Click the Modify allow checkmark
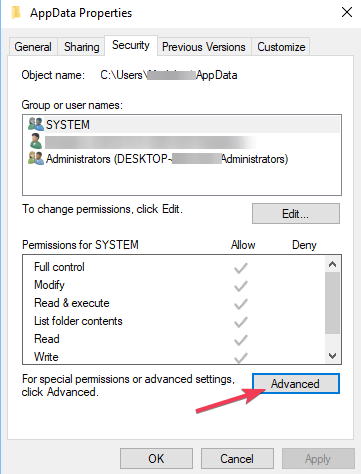This screenshot has width=361, height=474. tap(241, 286)
